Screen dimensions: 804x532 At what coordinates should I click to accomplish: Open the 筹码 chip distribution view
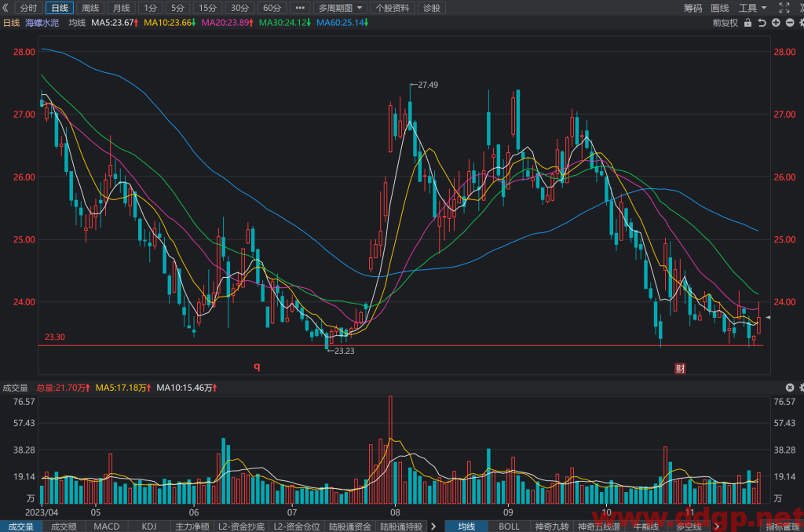point(693,8)
